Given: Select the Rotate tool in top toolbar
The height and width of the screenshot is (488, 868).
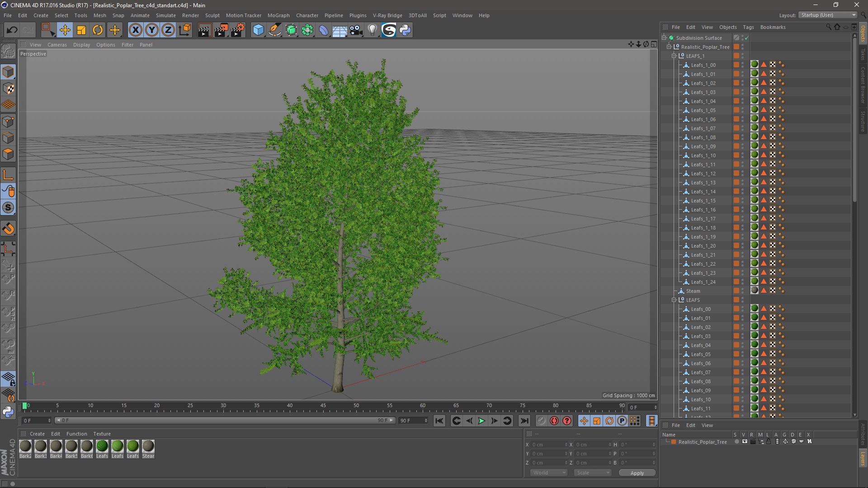Looking at the screenshot, I should (98, 30).
